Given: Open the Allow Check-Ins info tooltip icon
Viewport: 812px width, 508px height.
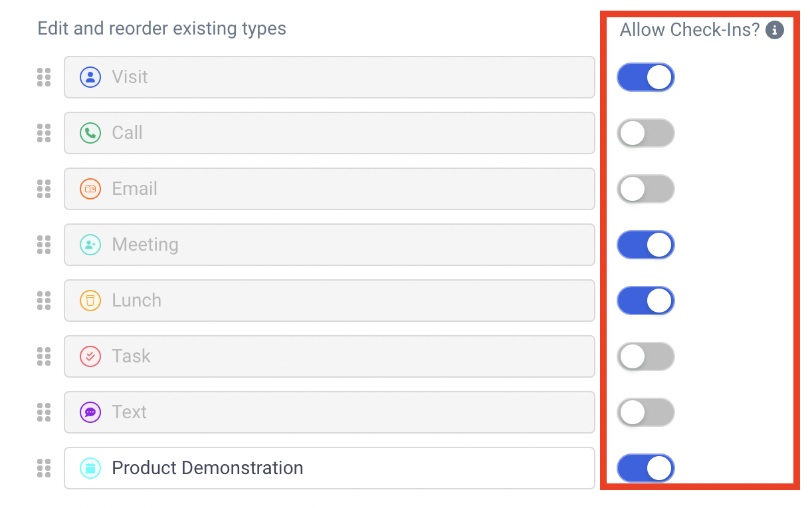Looking at the screenshot, I should (x=775, y=30).
